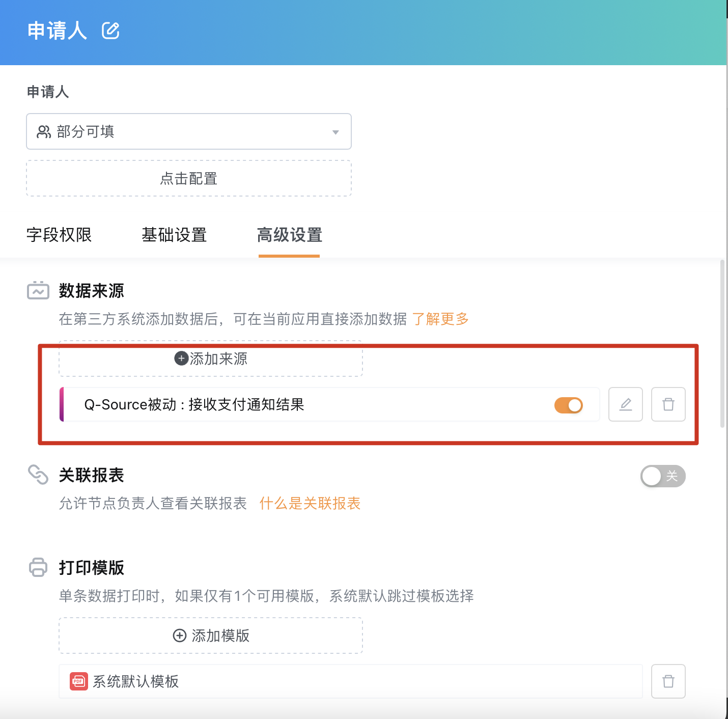728x719 pixels.
Task: Switch to the 基础设置 tab
Action: pos(174,235)
